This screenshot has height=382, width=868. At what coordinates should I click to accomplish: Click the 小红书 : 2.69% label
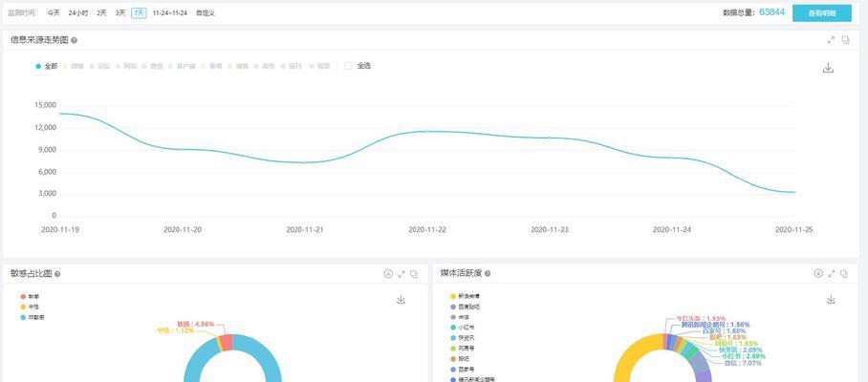click(x=744, y=356)
